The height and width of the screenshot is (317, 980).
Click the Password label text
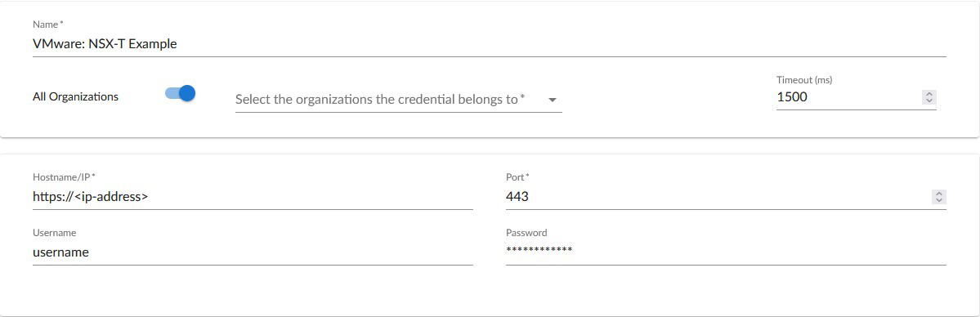526,233
